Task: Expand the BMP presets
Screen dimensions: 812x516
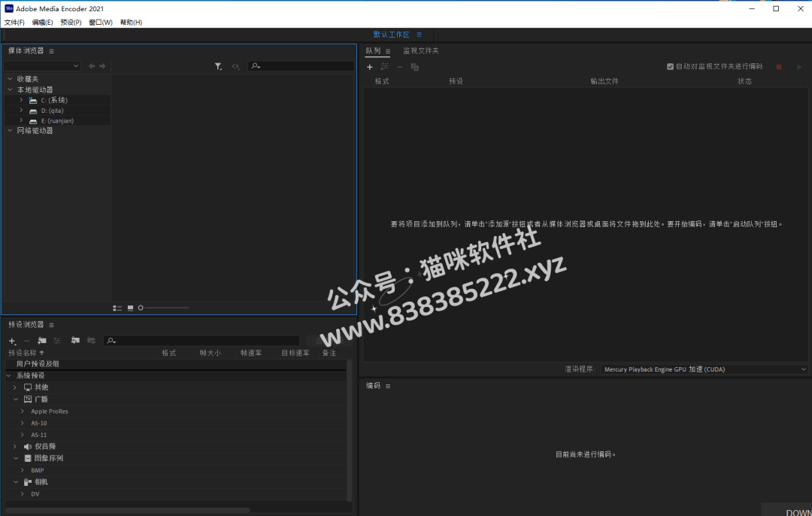Action: 23,470
